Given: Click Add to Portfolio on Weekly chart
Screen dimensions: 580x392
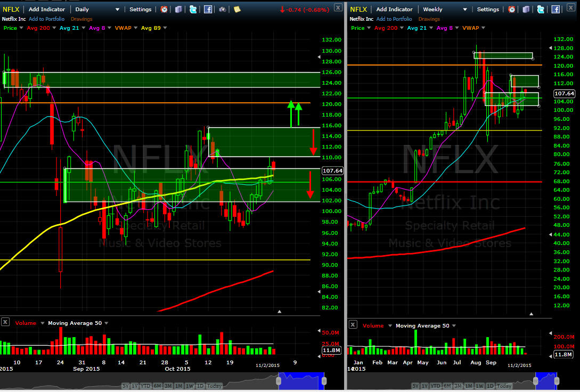Looking at the screenshot, I should pos(394,19).
